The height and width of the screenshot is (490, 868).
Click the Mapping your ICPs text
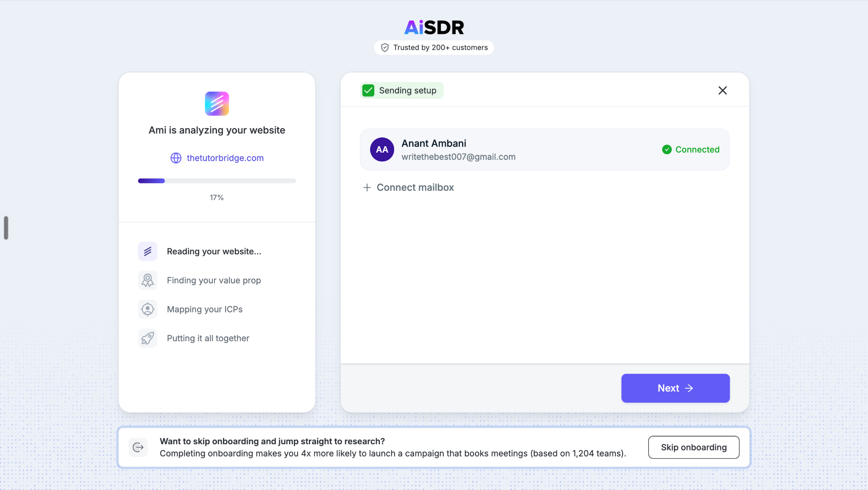coord(205,309)
